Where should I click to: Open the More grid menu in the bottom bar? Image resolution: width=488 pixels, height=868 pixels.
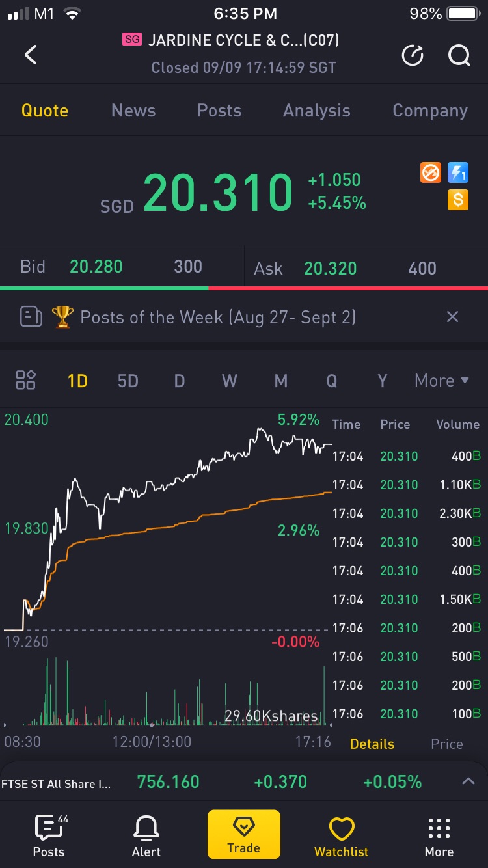439,836
